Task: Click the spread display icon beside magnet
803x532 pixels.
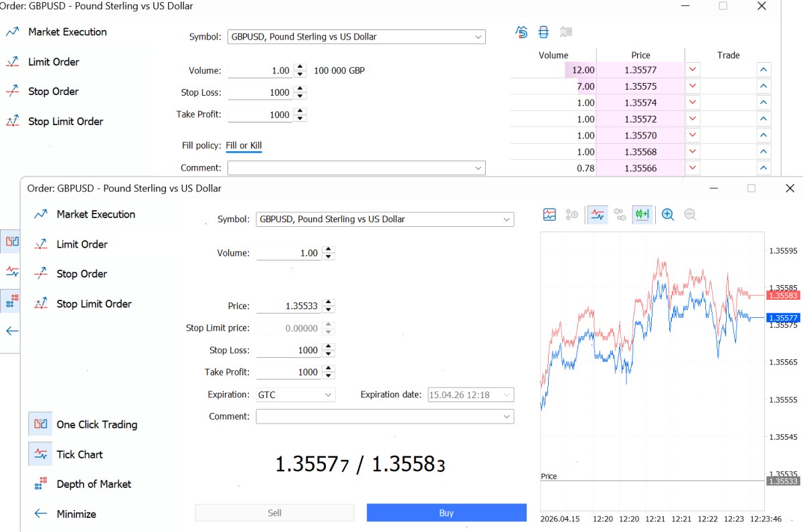Action: pyautogui.click(x=543, y=32)
